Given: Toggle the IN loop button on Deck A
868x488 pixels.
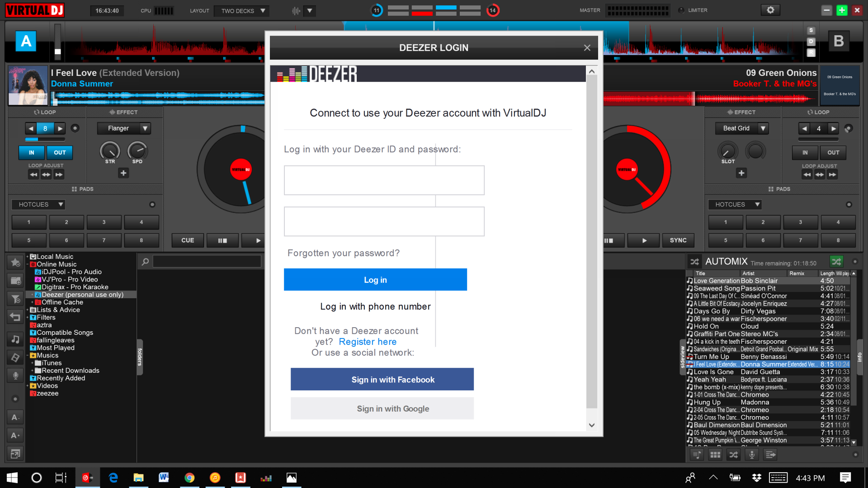Looking at the screenshot, I should (31, 153).
